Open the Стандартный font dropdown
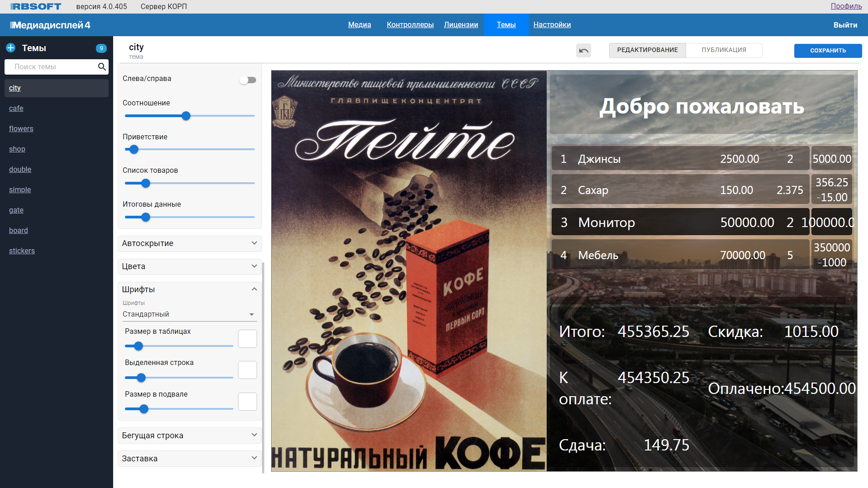This screenshot has width=868, height=488. 190,314
